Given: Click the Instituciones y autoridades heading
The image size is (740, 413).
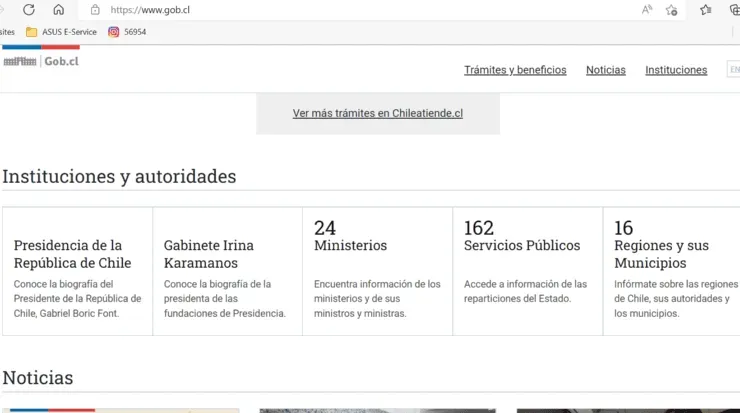Looking at the screenshot, I should click(x=119, y=177).
